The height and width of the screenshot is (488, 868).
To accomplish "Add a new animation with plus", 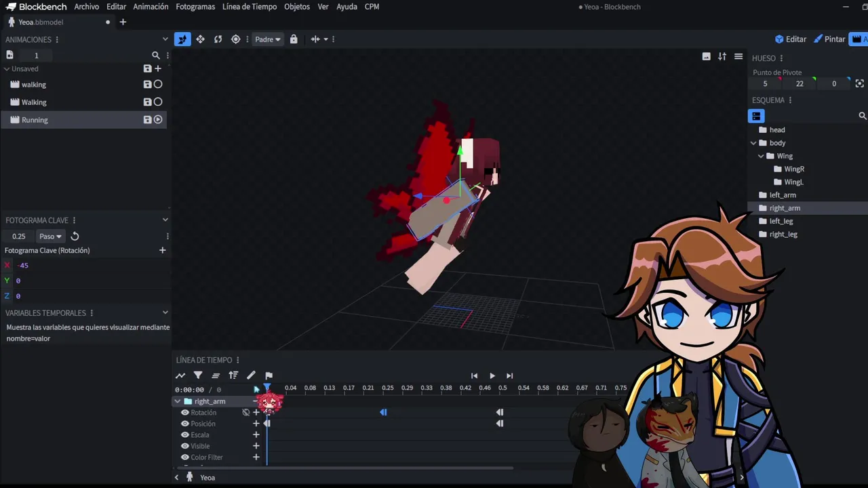I will tap(158, 68).
